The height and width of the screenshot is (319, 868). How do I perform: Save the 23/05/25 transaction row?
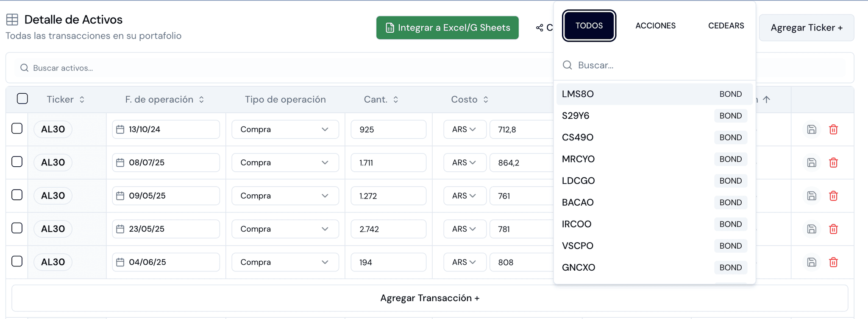coord(811,229)
